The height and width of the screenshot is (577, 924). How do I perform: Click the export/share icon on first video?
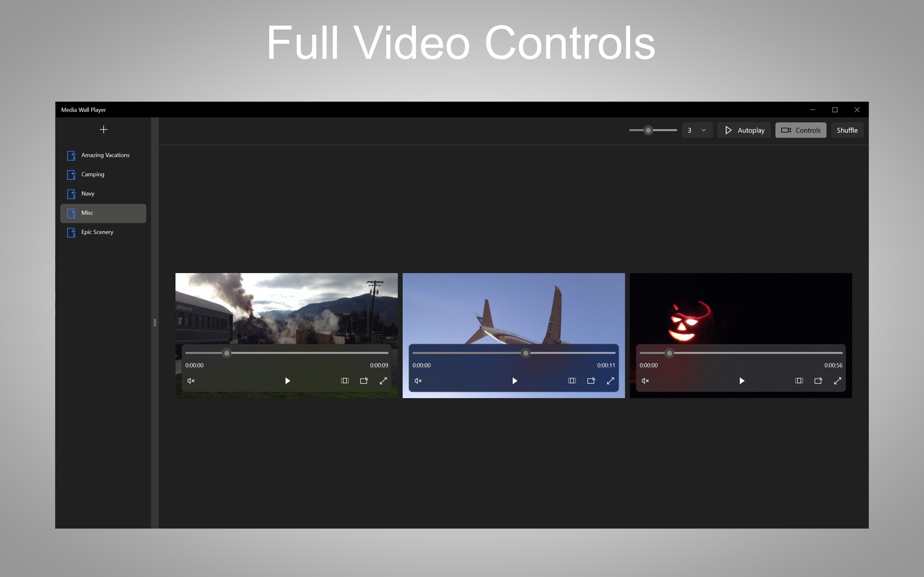(x=364, y=380)
